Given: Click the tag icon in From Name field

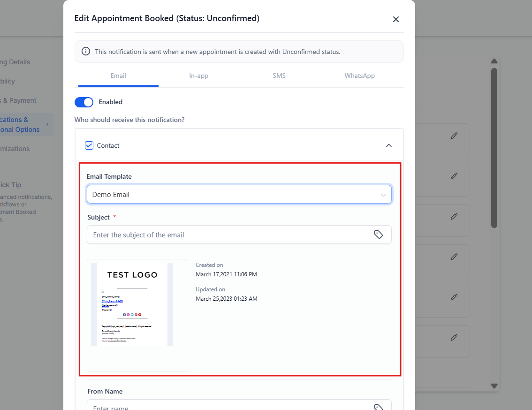Looking at the screenshot, I should pyautogui.click(x=378, y=407).
